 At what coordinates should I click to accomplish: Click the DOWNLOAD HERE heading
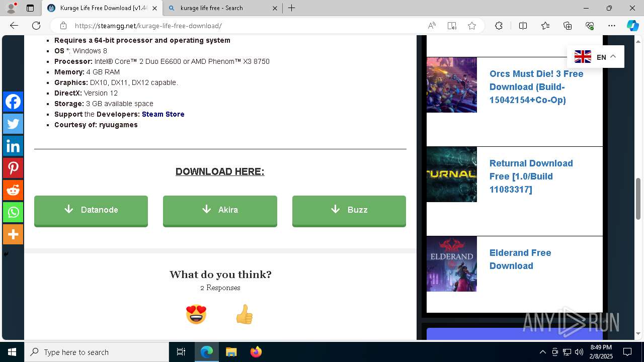220,171
